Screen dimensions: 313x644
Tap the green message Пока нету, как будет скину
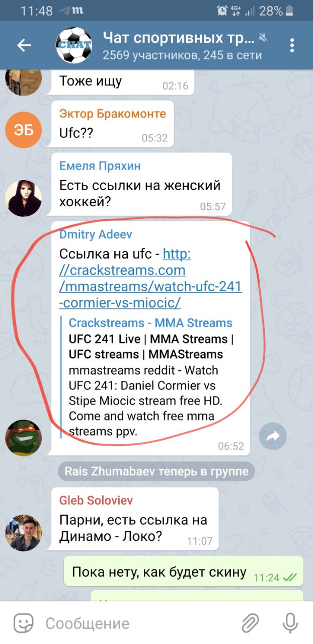(183, 572)
